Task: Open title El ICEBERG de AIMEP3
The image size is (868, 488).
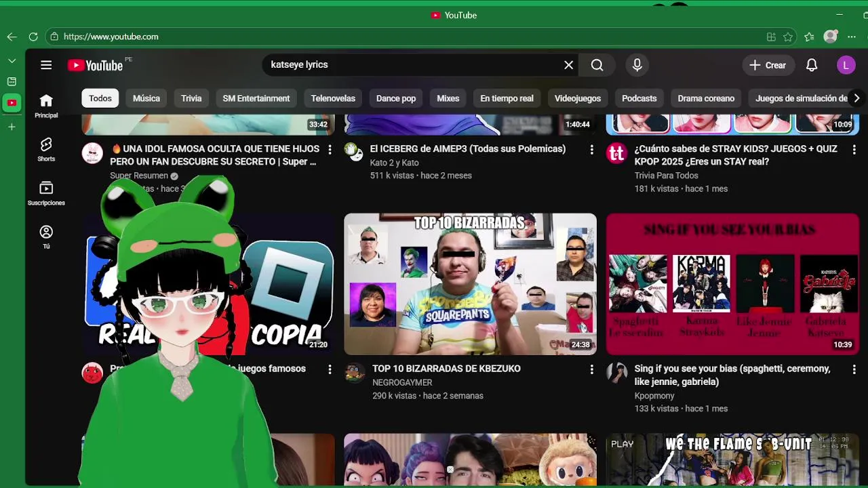Action: (x=468, y=148)
